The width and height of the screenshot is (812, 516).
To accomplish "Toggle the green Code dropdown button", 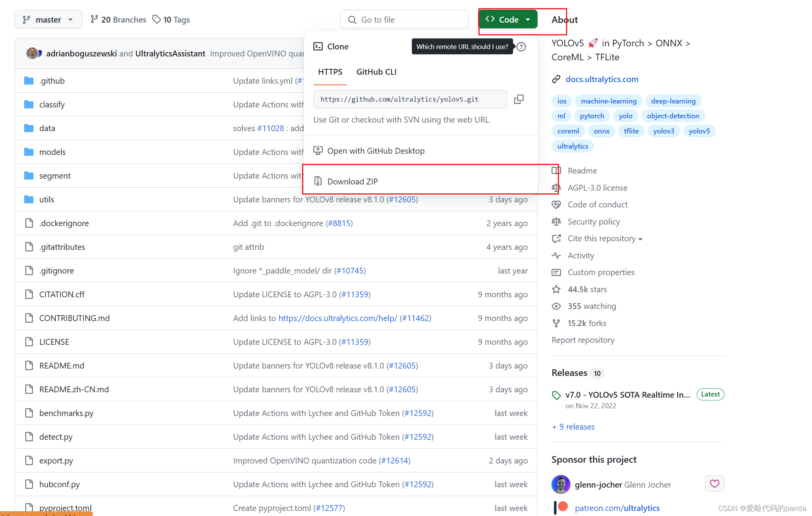I will pyautogui.click(x=508, y=19).
